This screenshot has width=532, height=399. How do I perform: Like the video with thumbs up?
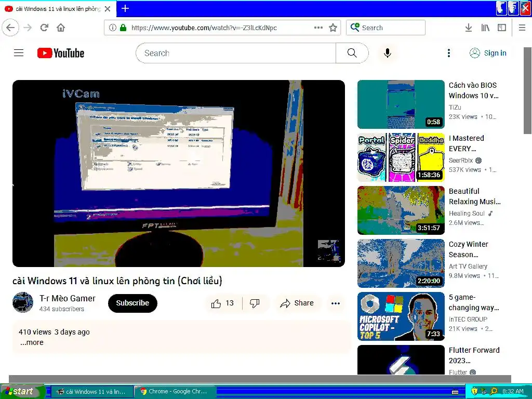[x=222, y=303]
